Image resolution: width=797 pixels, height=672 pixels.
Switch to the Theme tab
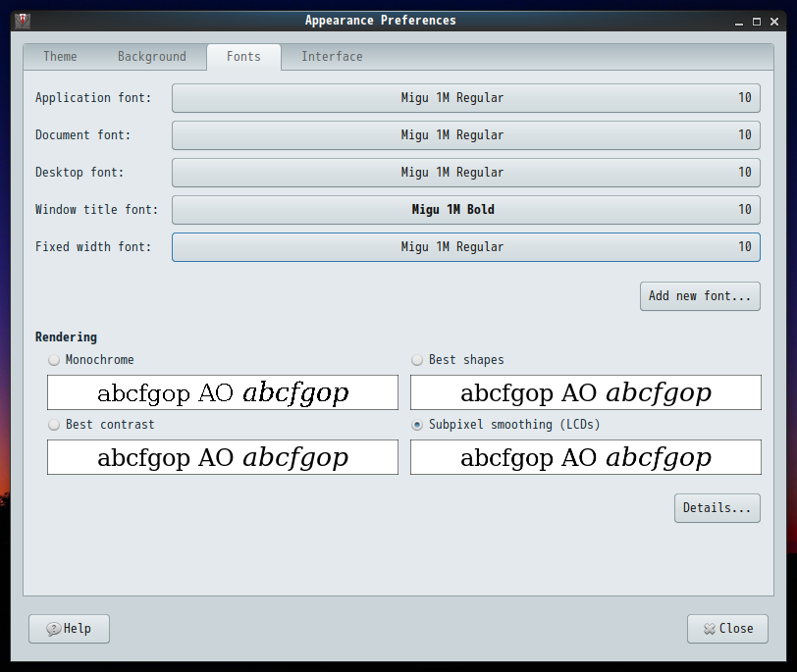click(60, 56)
